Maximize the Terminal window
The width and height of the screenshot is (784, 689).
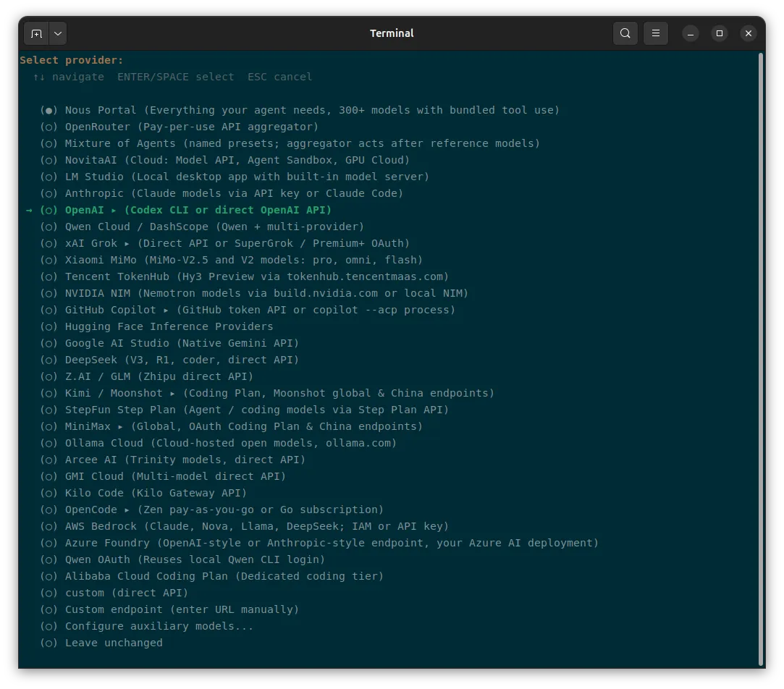[x=720, y=33]
